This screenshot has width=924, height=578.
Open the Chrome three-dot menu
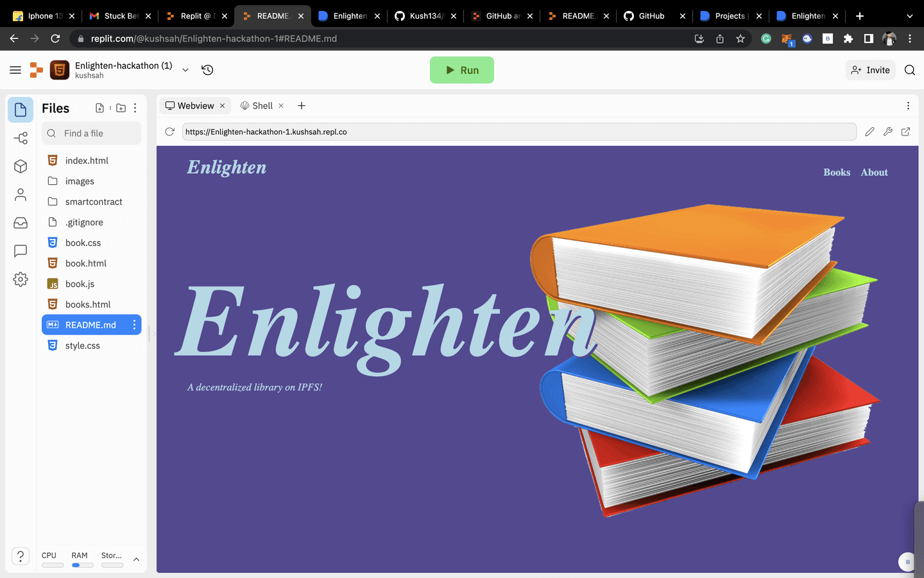tap(910, 39)
